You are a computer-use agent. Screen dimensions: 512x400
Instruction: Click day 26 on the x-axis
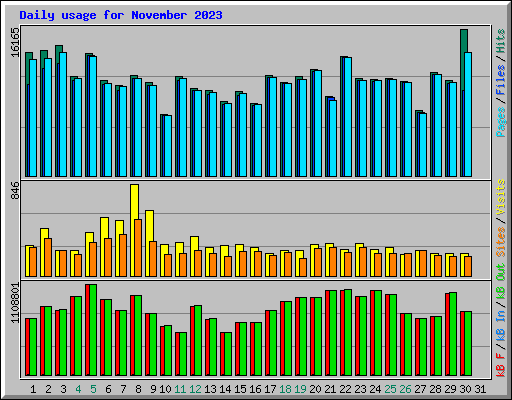[x=405, y=389]
